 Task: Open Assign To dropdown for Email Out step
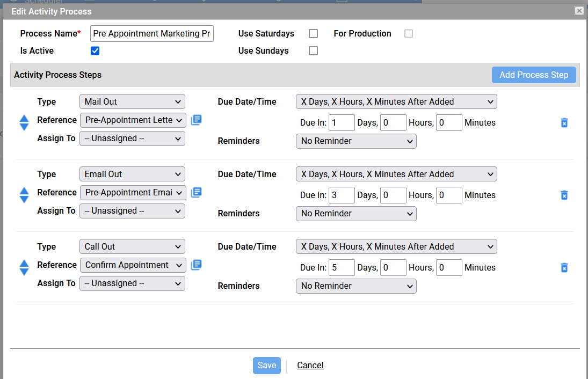[x=133, y=210]
